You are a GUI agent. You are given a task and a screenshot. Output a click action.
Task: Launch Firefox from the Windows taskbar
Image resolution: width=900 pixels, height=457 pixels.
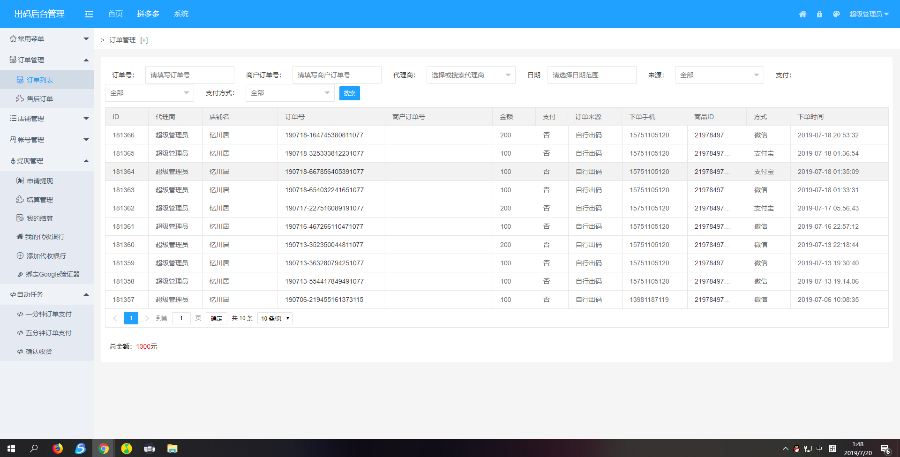57,448
